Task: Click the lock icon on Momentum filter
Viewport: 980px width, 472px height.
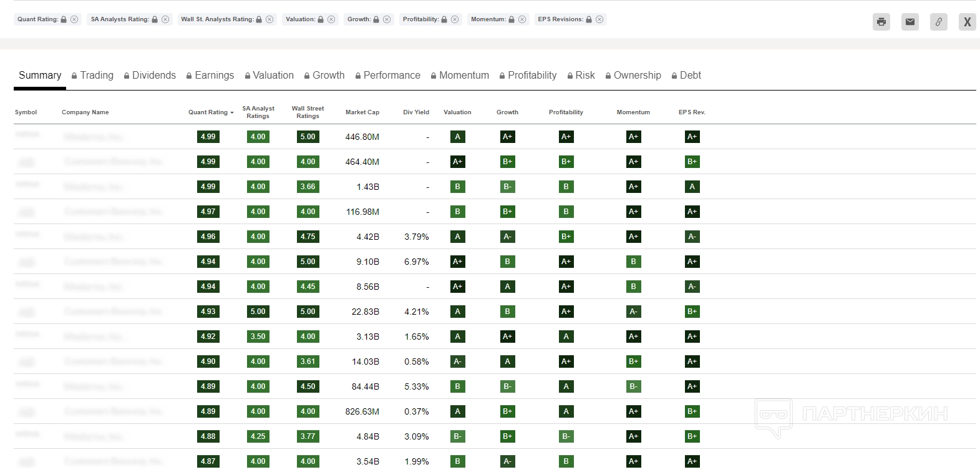Action: point(512,19)
